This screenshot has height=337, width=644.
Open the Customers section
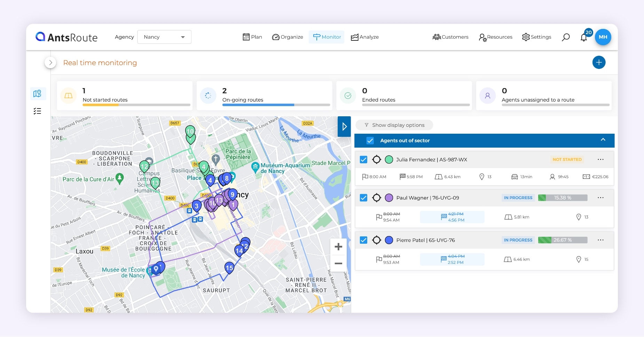(x=450, y=37)
